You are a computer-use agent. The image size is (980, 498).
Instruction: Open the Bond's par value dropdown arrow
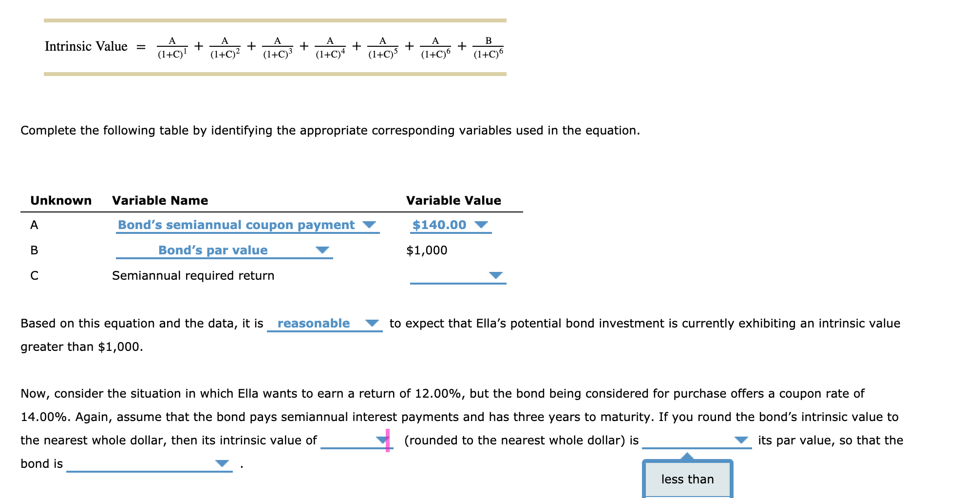(x=322, y=250)
